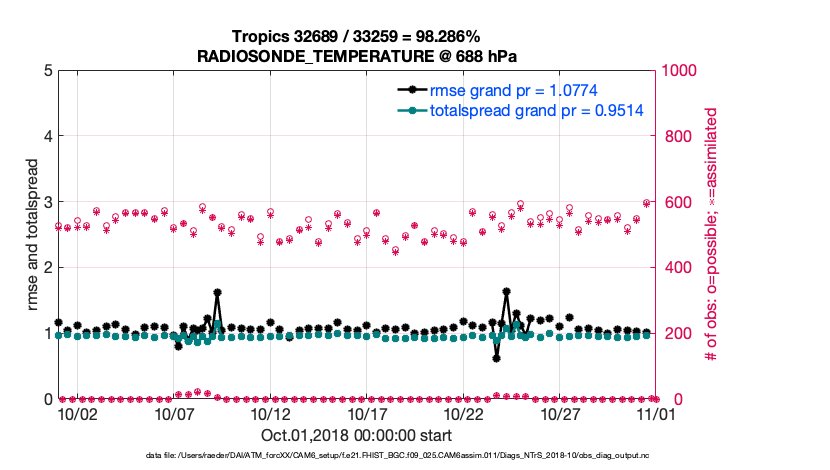The height and width of the screenshot is (470, 830).
Task: Click the teal totalspread legend marker
Action: [407, 111]
